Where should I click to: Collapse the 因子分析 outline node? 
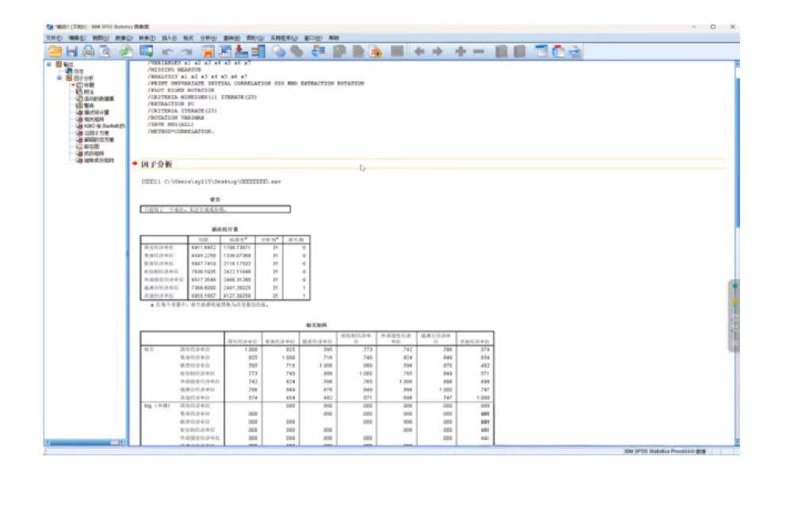click(59, 78)
